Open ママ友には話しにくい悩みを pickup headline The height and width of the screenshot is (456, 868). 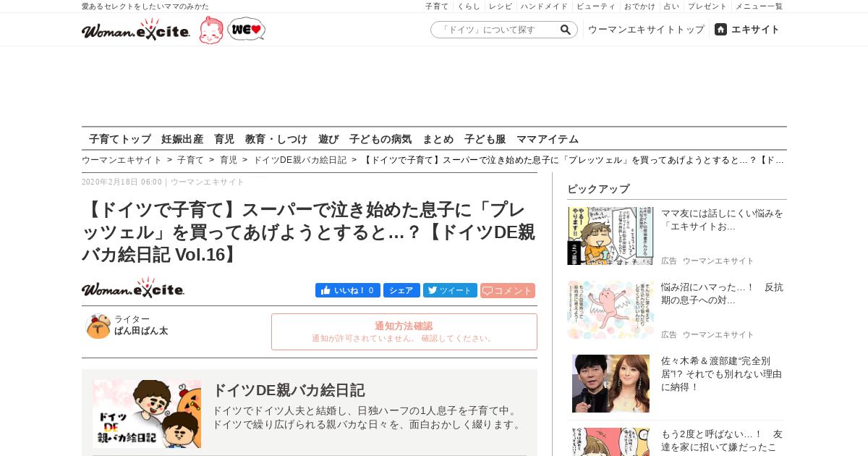tap(722, 220)
